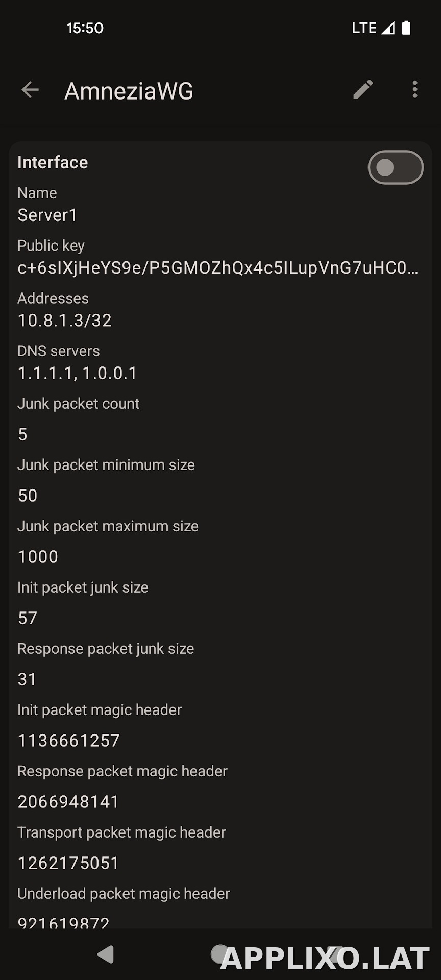The image size is (441, 980).
Task: Open the edit pencil icon
Action: click(x=363, y=90)
